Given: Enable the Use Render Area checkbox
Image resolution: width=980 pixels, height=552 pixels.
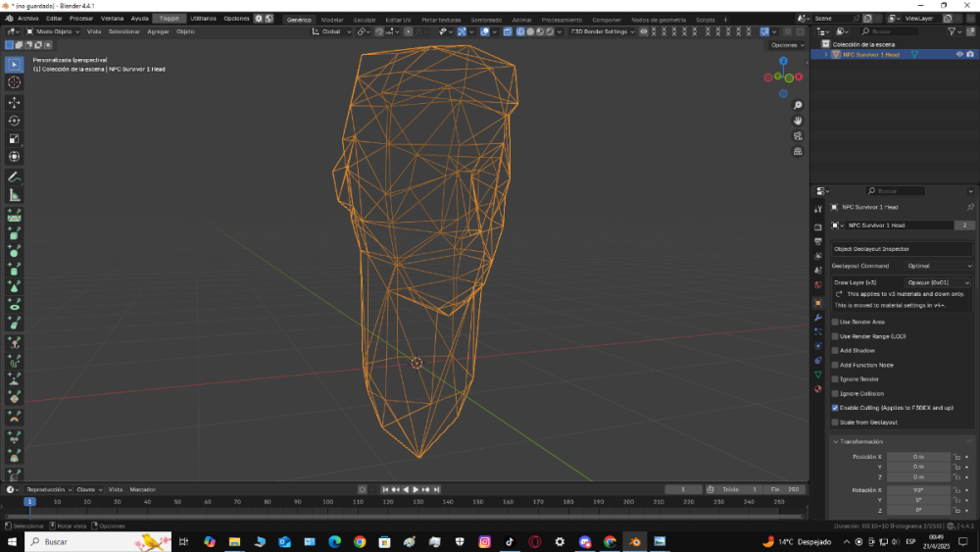Looking at the screenshot, I should (836, 322).
